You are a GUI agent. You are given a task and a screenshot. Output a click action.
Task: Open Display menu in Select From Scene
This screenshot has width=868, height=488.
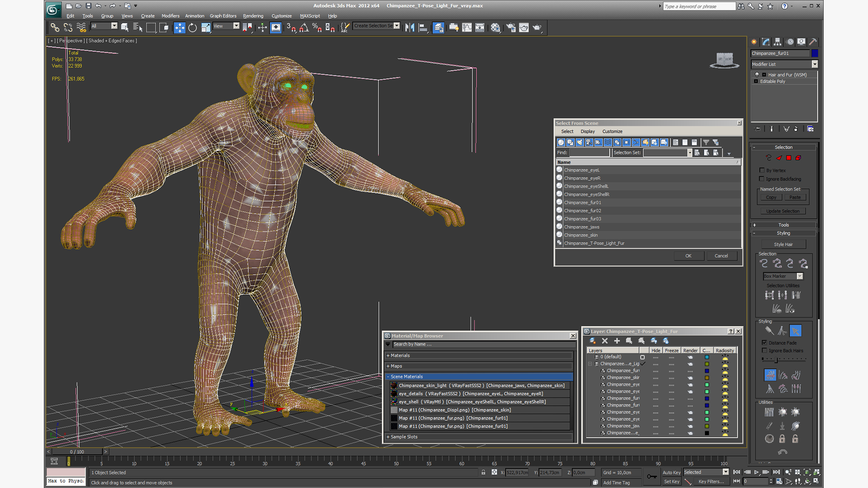588,131
